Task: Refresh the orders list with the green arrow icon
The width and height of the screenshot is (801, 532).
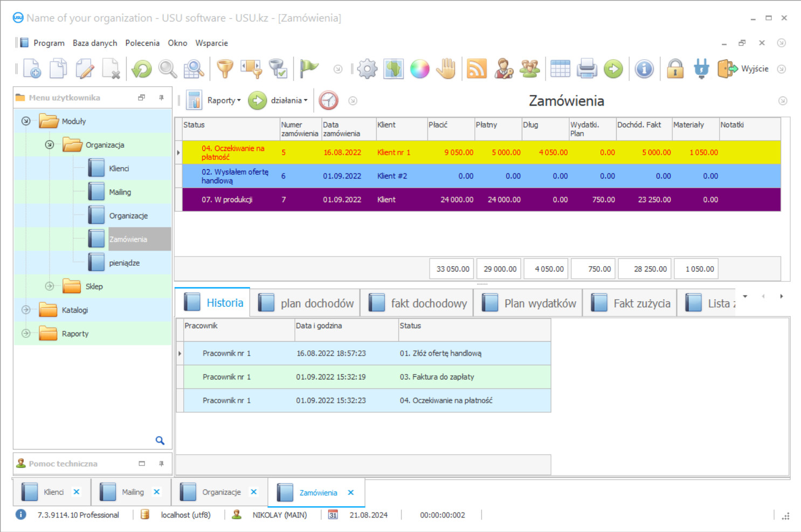Action: [x=140, y=68]
